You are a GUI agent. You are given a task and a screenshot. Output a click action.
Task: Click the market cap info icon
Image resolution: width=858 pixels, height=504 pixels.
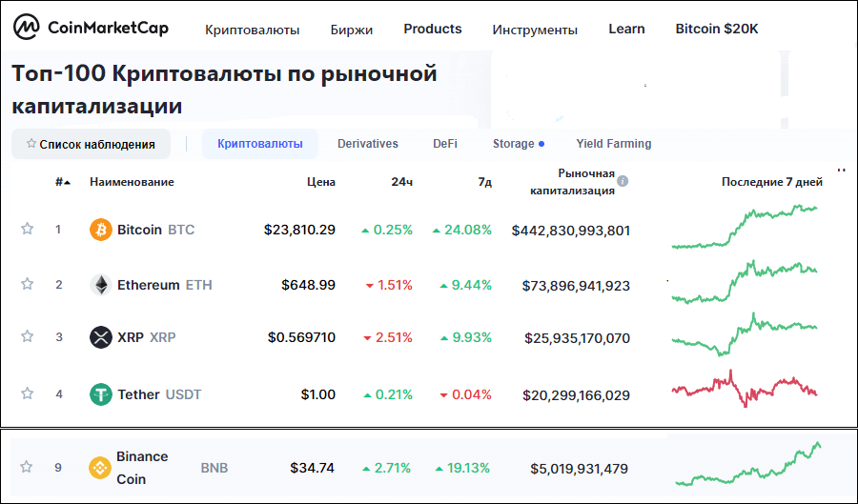[x=623, y=181]
